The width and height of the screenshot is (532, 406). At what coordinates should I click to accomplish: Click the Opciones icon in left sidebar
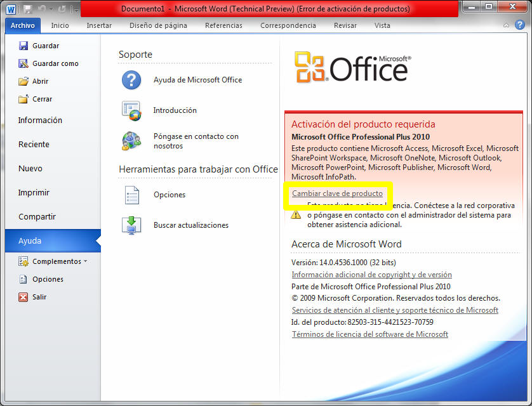23,279
